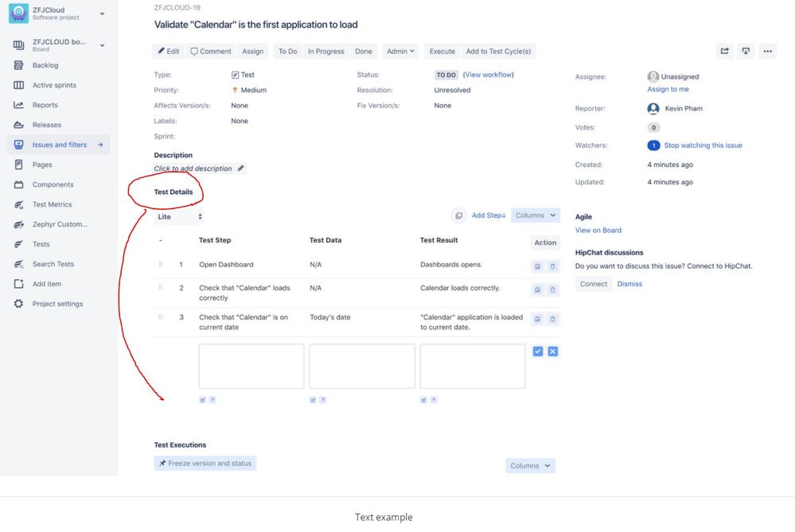The width and height of the screenshot is (795, 532).
Task: Dismiss the HipChat prompt
Action: [629, 284]
